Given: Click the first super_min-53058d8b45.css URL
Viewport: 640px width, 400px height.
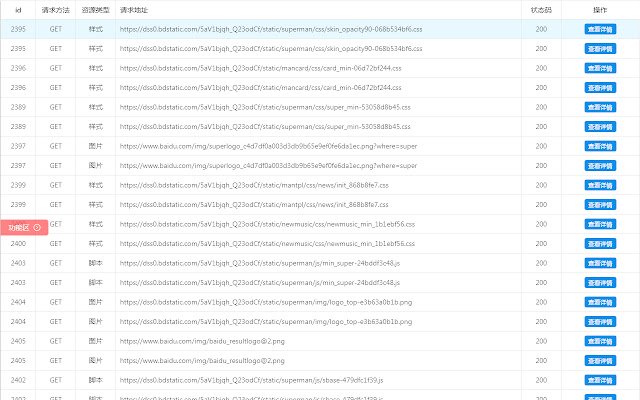Looking at the screenshot, I should click(265, 107).
